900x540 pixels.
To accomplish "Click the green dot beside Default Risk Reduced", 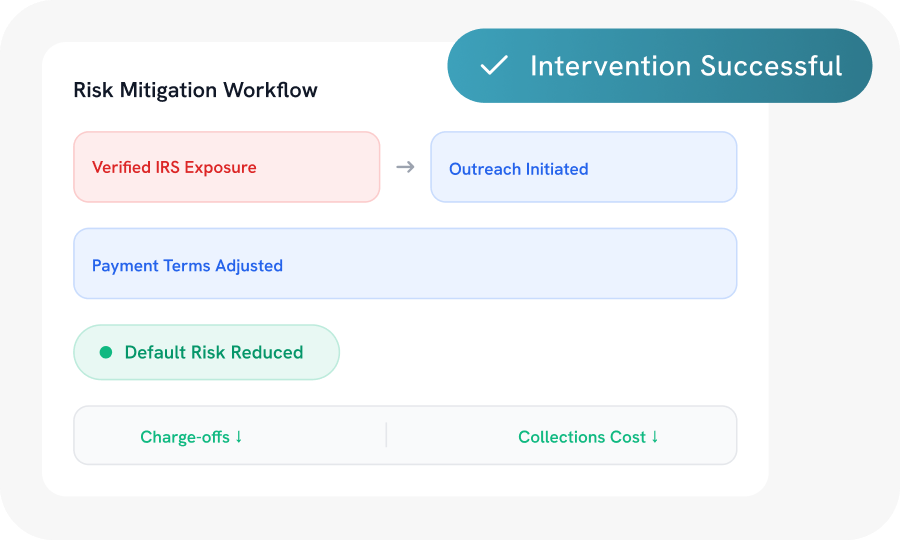I will point(106,352).
